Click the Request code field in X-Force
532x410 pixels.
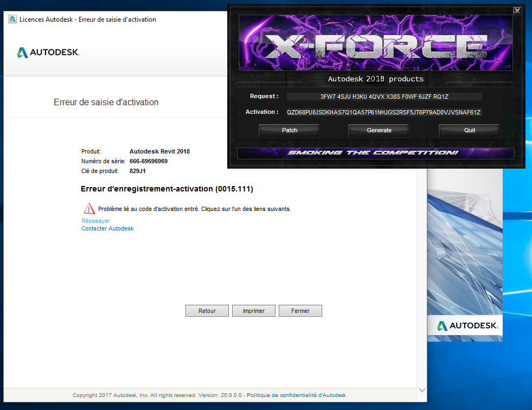click(x=384, y=97)
